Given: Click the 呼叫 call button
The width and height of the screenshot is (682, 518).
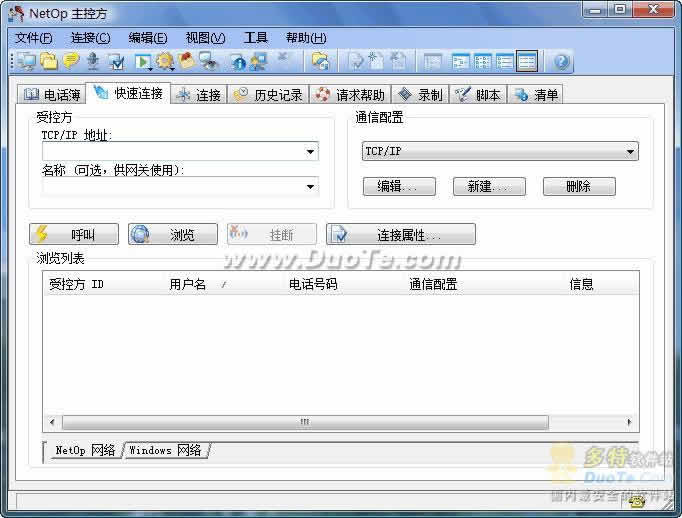Looking at the screenshot, I should (x=74, y=234).
